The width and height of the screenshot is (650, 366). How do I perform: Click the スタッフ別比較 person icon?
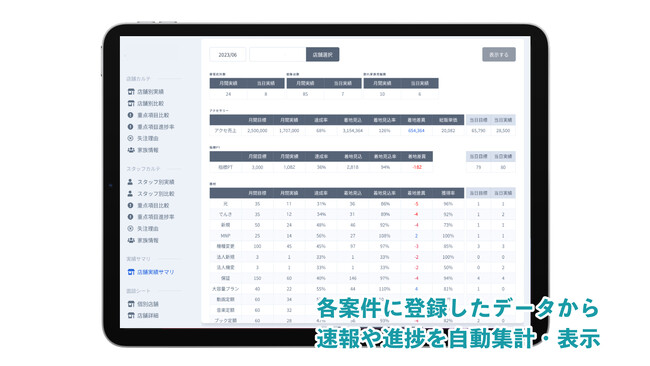click(x=130, y=194)
